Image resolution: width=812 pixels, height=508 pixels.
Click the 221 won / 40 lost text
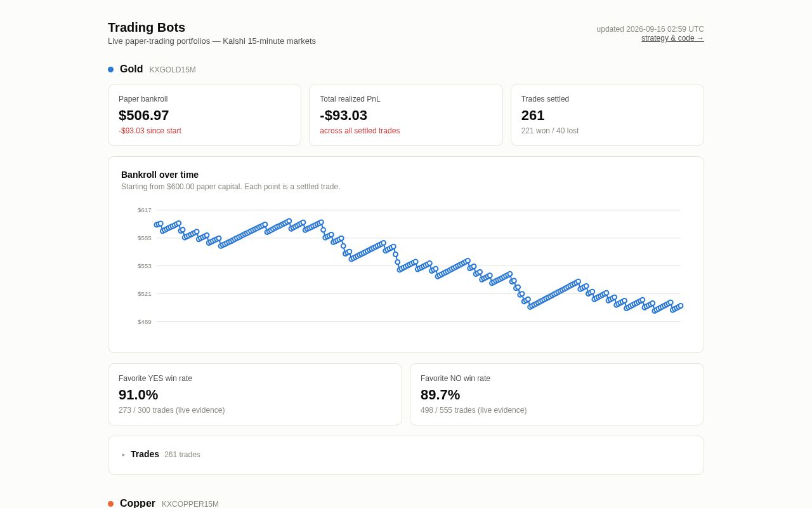pyautogui.click(x=550, y=131)
